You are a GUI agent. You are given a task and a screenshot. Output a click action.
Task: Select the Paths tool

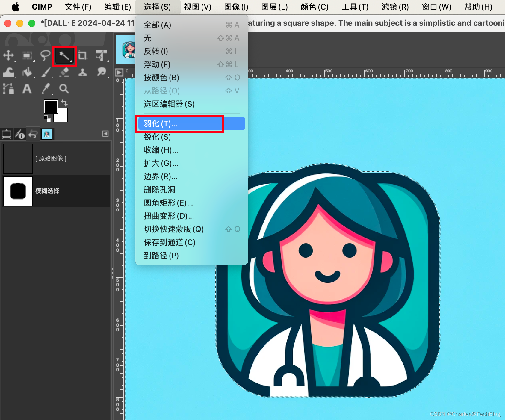pos(8,89)
